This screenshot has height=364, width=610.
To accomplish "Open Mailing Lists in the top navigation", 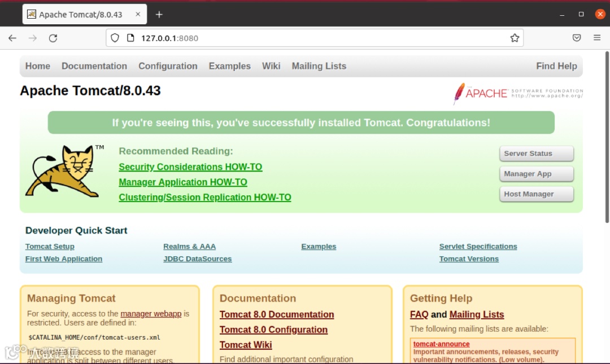I will tap(319, 66).
